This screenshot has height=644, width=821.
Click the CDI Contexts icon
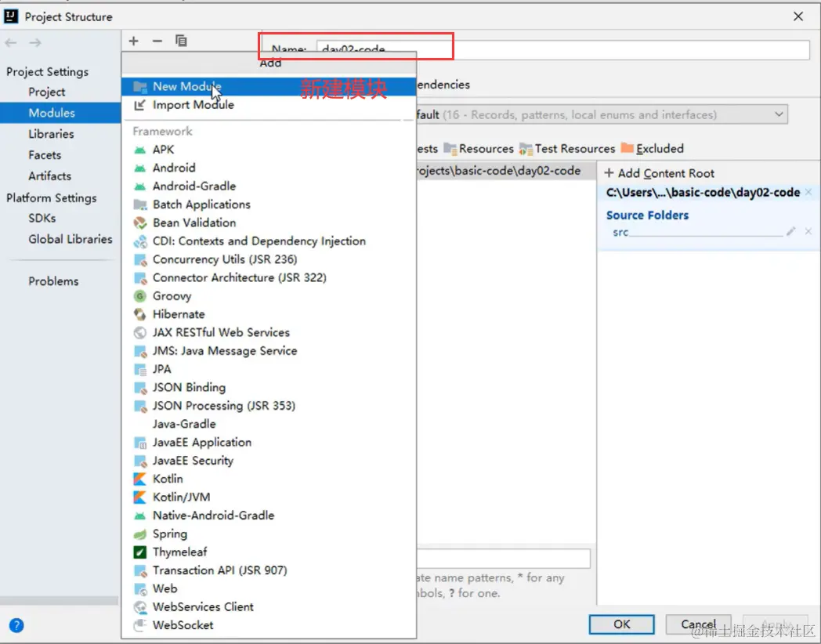pos(139,241)
